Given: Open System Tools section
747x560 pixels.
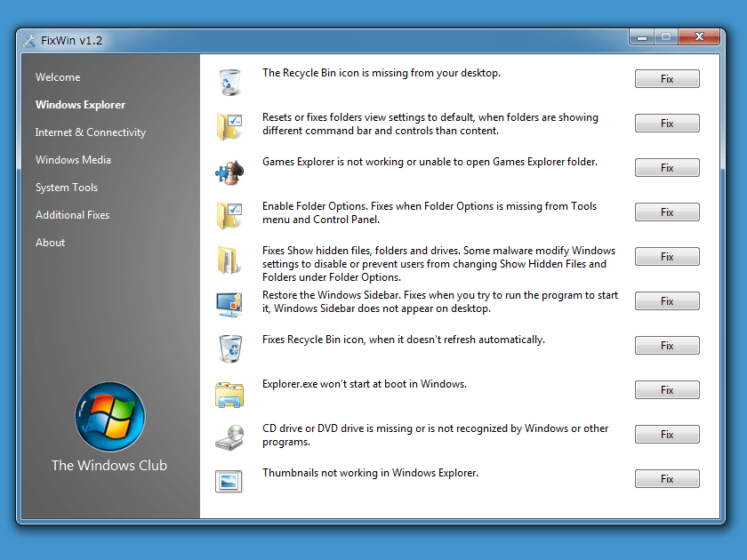Looking at the screenshot, I should click(x=66, y=188).
